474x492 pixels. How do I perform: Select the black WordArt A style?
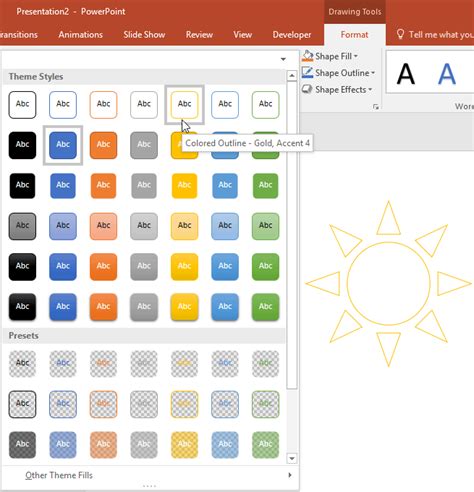[406, 74]
